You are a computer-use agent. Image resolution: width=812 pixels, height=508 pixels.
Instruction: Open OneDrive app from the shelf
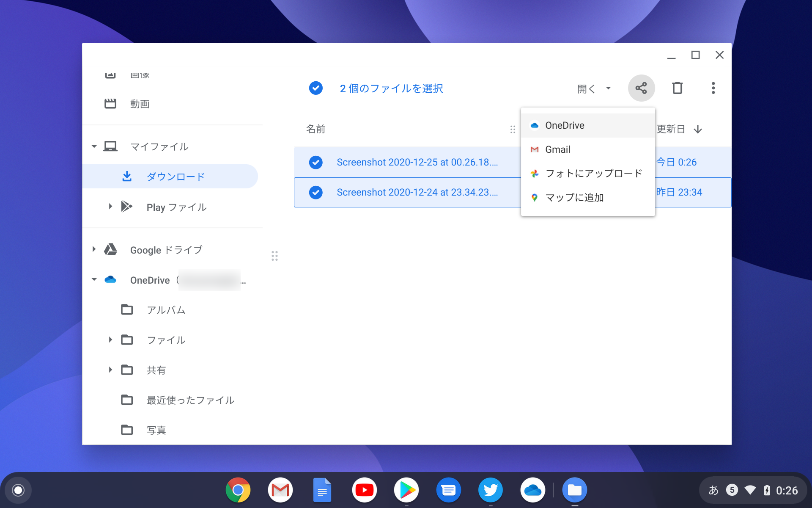click(532, 490)
